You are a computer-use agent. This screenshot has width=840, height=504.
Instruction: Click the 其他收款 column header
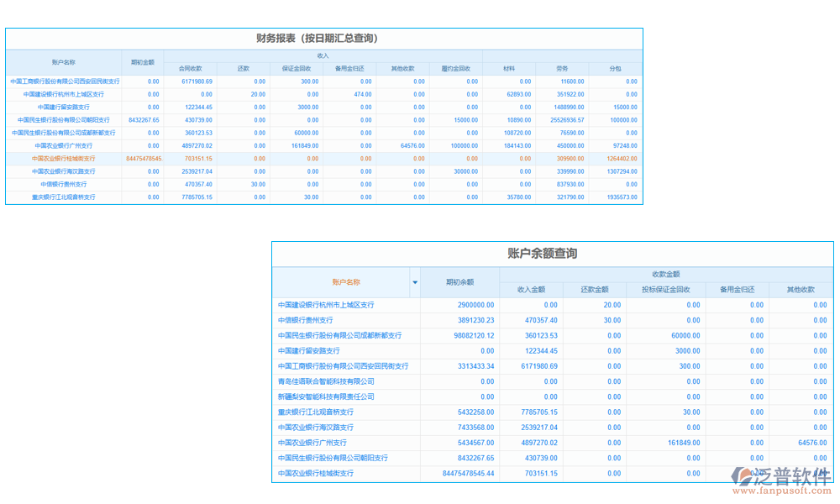[x=402, y=69]
